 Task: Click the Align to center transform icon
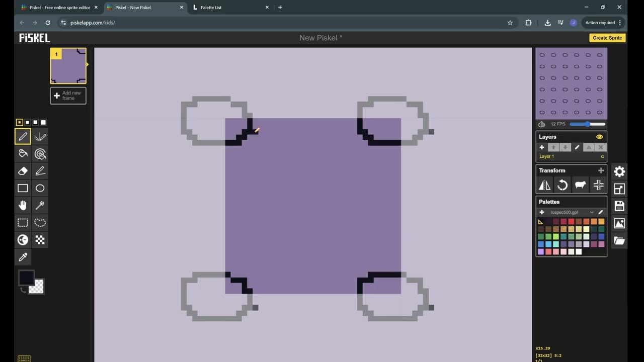(x=598, y=185)
